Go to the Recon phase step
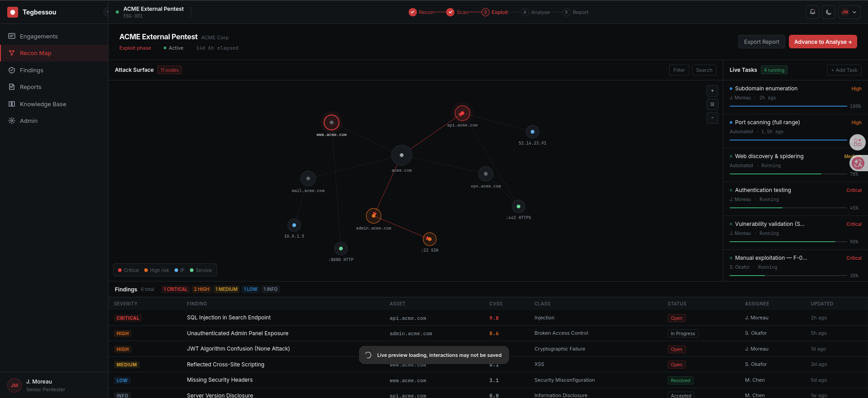868x398 pixels. click(x=421, y=12)
